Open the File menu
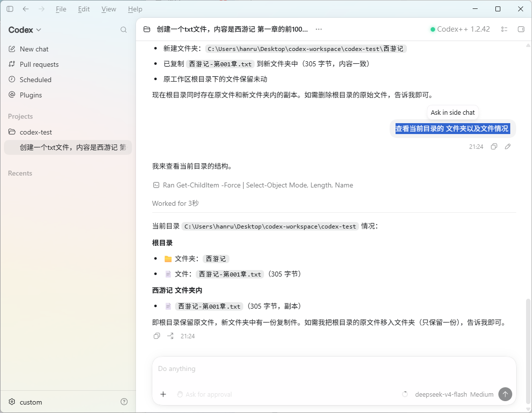 [x=61, y=9]
